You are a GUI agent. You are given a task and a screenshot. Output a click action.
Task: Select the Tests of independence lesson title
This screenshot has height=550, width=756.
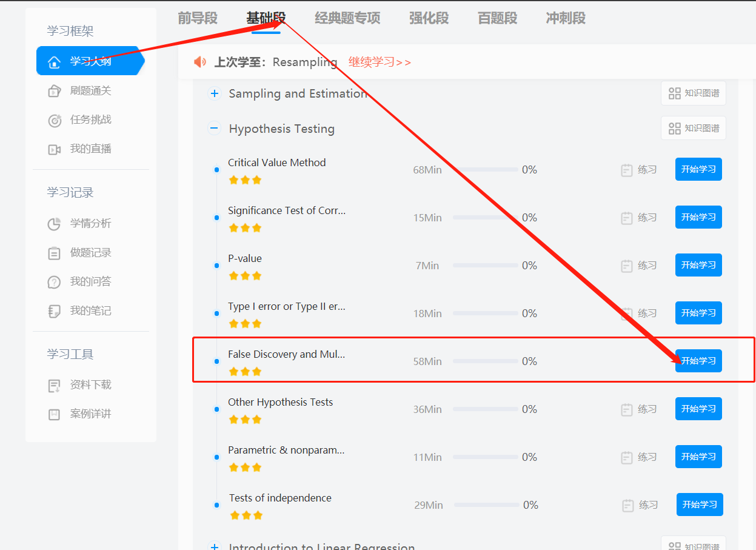click(280, 498)
